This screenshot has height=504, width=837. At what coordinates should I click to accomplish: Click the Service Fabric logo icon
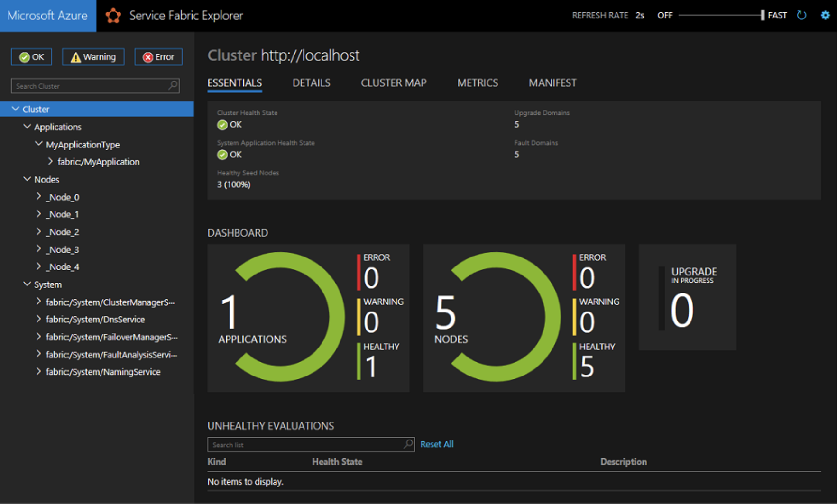(113, 16)
